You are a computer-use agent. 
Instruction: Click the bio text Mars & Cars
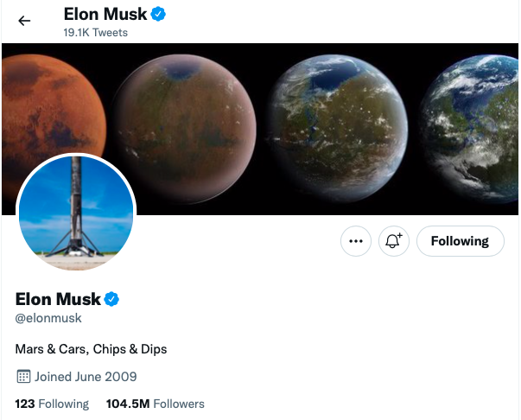(x=91, y=349)
